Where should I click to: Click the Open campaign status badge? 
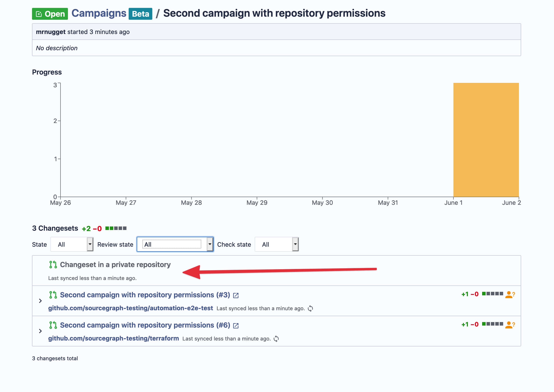[x=50, y=14]
